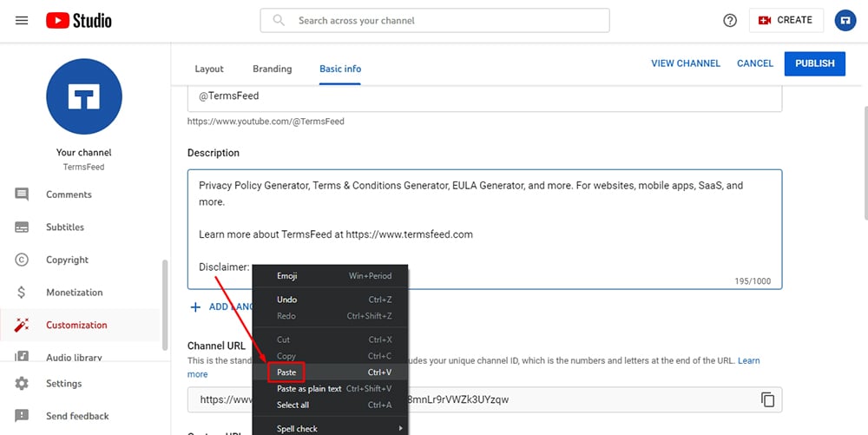Expand the Spell check submenu arrow
Viewport: 868px width, 435px height.
(x=399, y=428)
